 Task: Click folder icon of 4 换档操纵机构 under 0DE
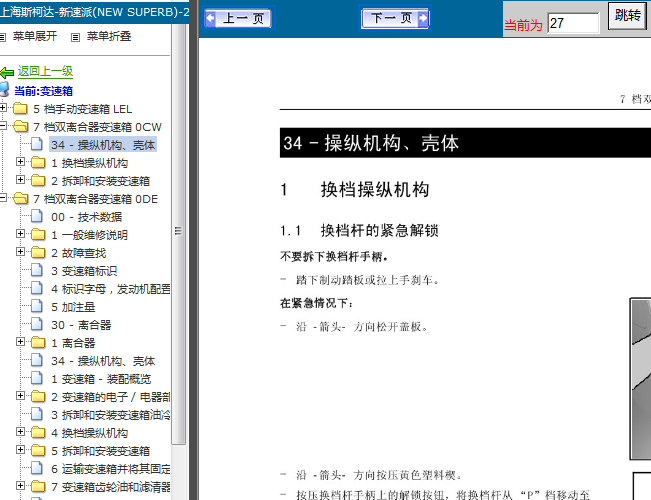pyautogui.click(x=38, y=433)
